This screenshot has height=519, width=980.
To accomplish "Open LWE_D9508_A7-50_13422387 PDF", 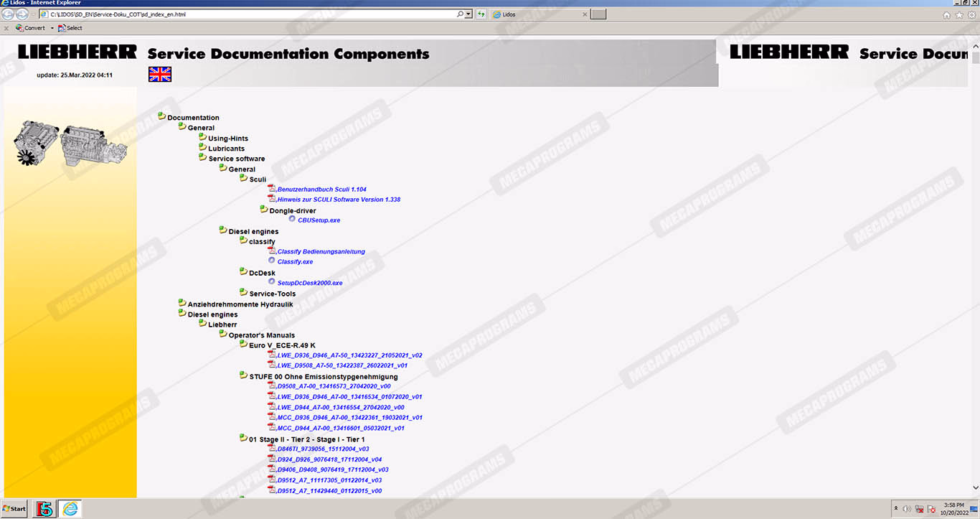I will pyautogui.click(x=342, y=365).
